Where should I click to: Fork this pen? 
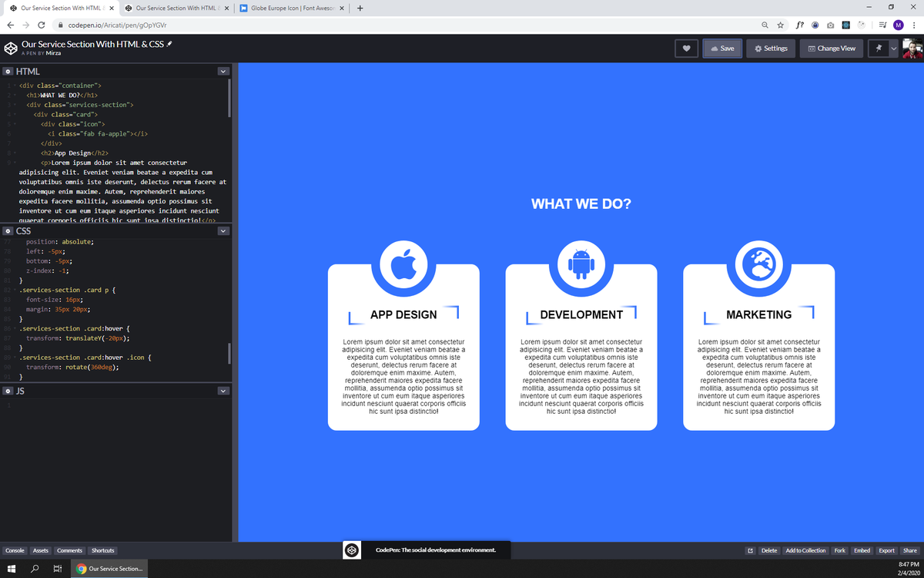point(840,550)
